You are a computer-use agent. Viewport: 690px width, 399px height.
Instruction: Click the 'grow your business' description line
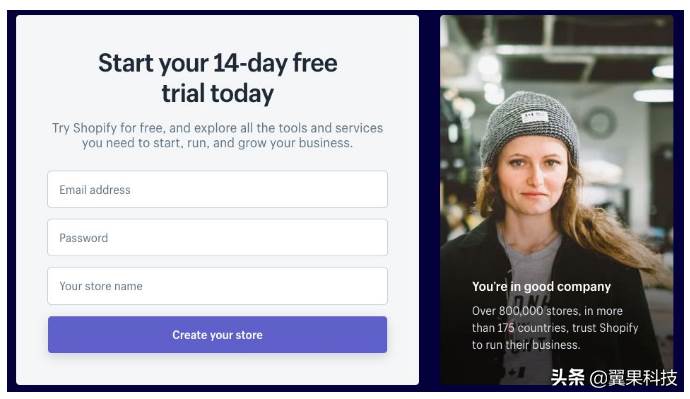click(217, 143)
